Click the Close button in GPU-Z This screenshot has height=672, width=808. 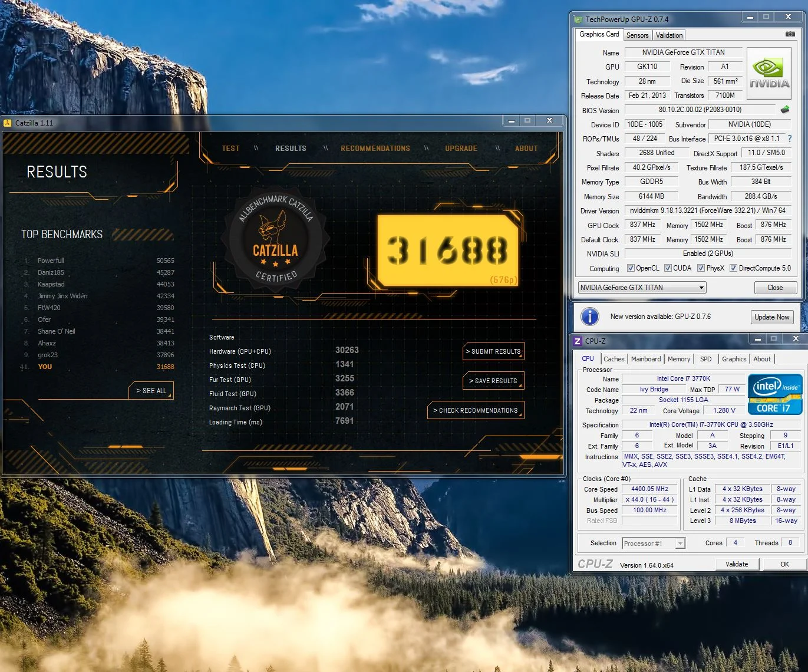775,288
